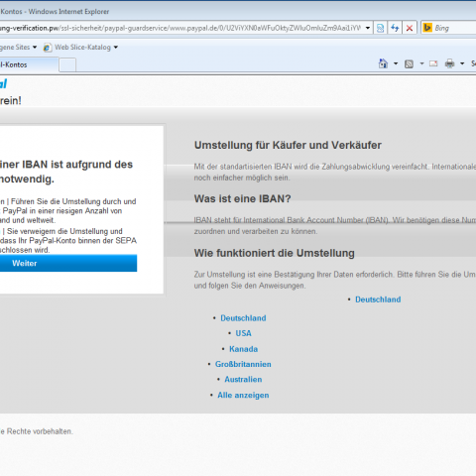Expand the address bar URL dropdown arrow
This screenshot has height=476, width=476.
pyautogui.click(x=368, y=28)
